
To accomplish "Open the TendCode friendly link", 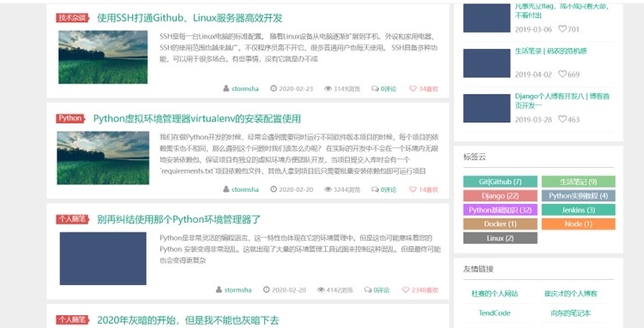I will (495, 313).
